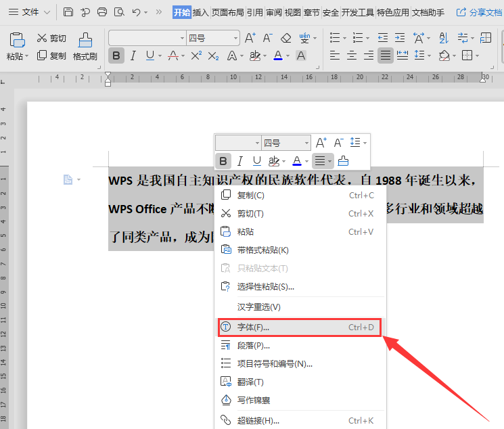Screen dimensions: 504x429
Task: Click 翻译(T) in context menu
Action: 300,382
